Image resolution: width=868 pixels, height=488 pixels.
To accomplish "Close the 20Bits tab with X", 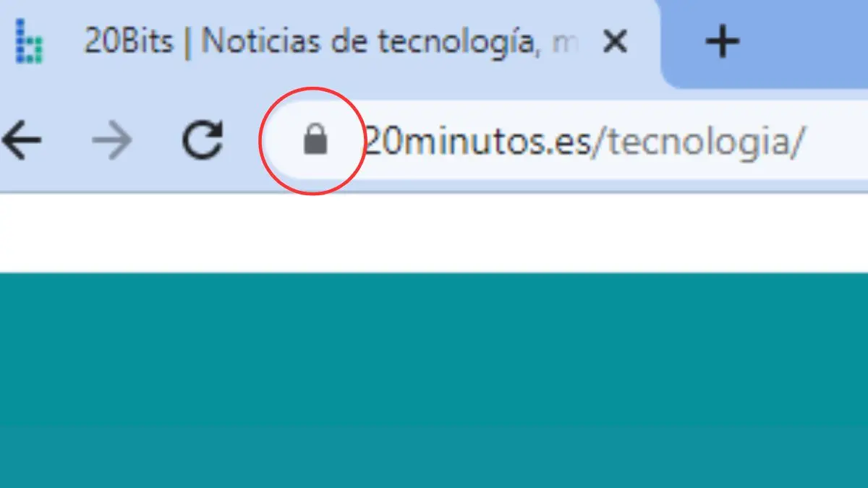I will pyautogui.click(x=615, y=43).
